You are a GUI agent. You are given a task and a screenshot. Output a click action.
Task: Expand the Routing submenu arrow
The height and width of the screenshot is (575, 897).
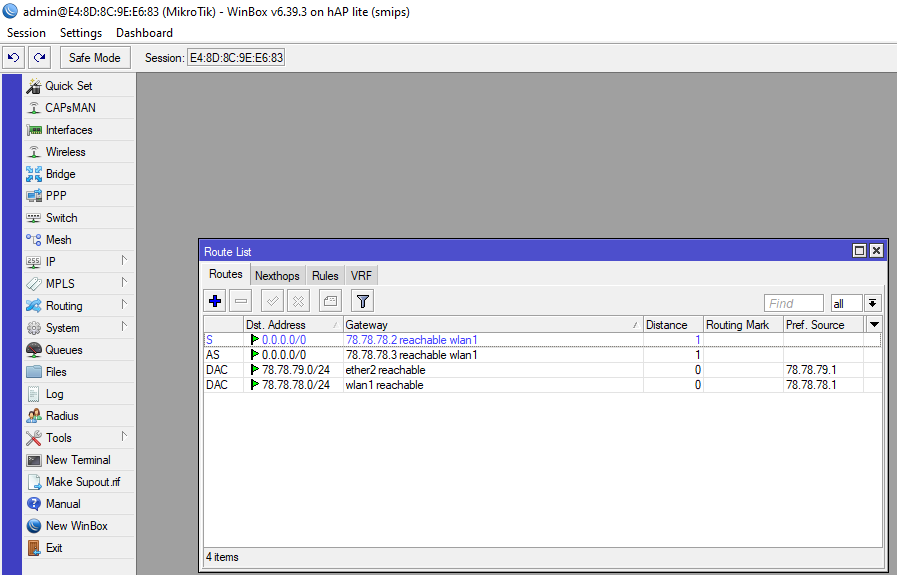(x=124, y=304)
